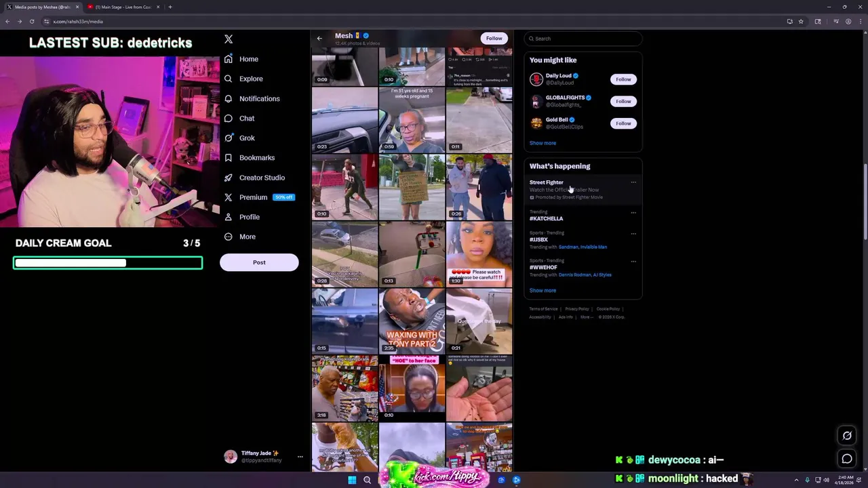Open Home from the X sidebar

pos(241,59)
